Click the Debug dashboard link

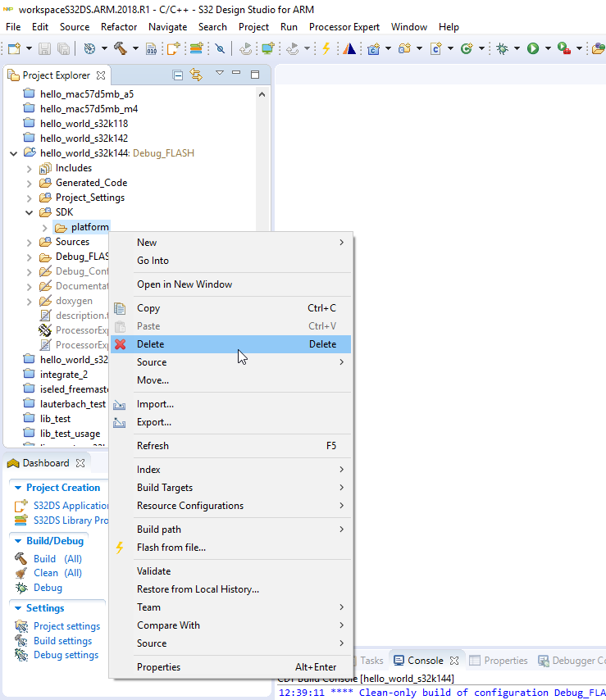(48, 588)
